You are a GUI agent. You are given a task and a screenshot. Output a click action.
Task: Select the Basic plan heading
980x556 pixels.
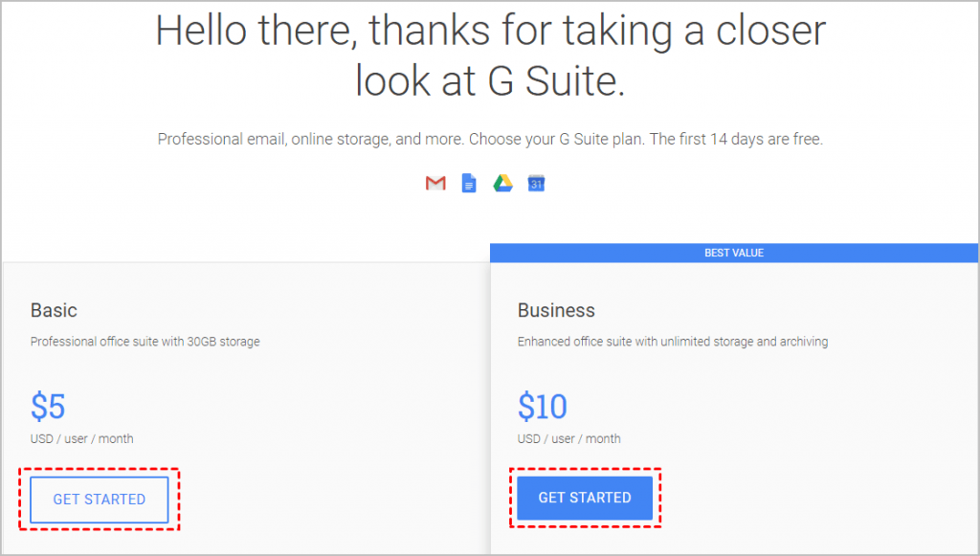tap(54, 310)
